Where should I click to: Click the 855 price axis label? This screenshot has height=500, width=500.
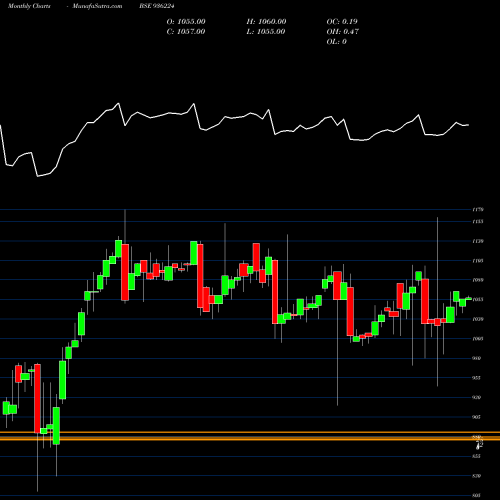pos(477,456)
